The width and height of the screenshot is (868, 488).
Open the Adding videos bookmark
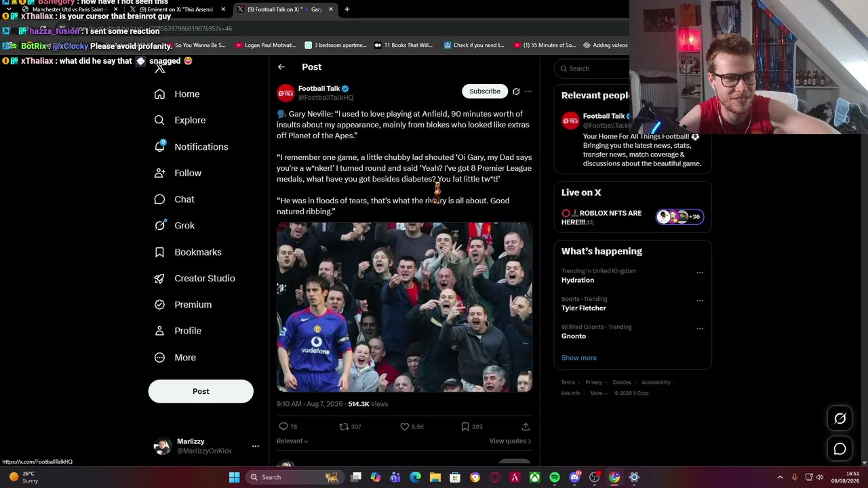click(x=605, y=45)
